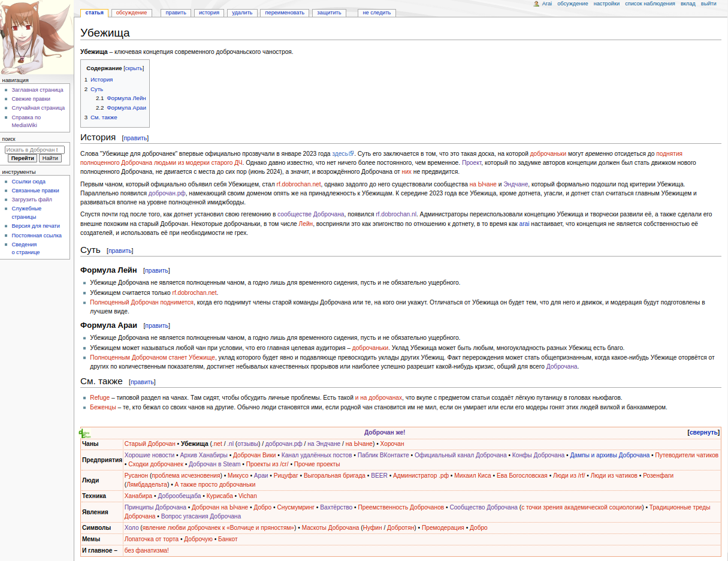Open the 'править' tab
Image resolution: width=728 pixels, height=561 pixels.
tap(176, 12)
